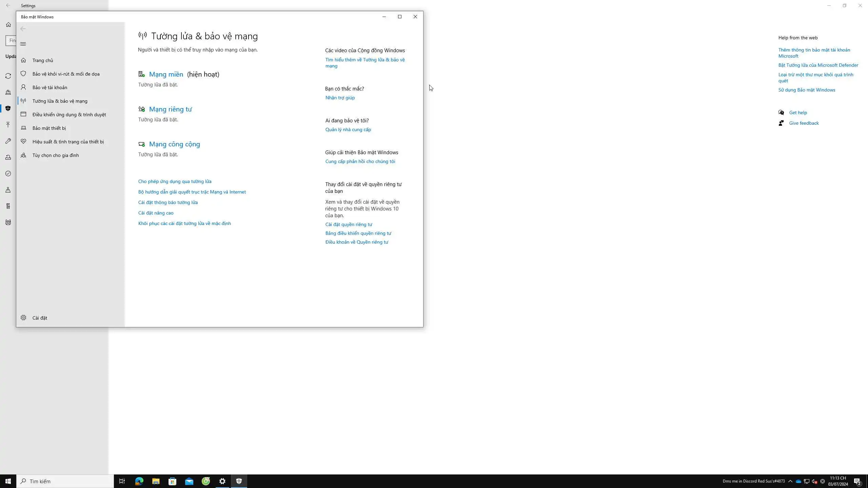The width and height of the screenshot is (868, 488).
Task: Open Tùy chọn cho gia đình
Action: tap(55, 155)
